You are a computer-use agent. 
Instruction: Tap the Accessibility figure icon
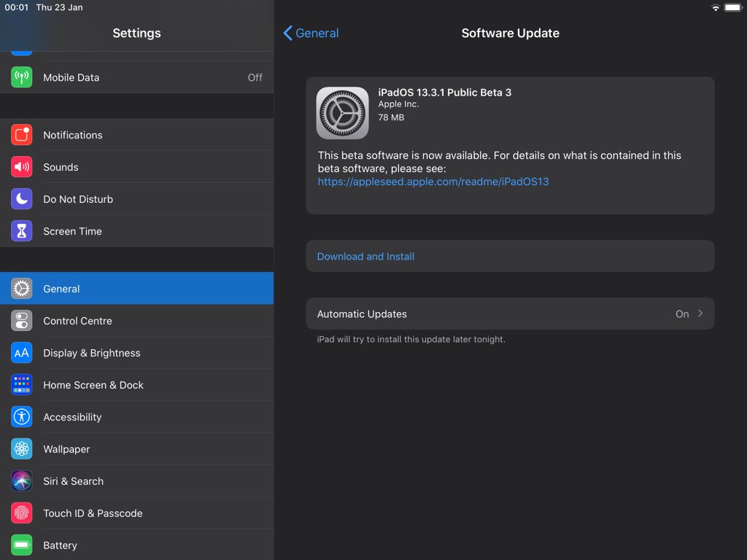21,417
